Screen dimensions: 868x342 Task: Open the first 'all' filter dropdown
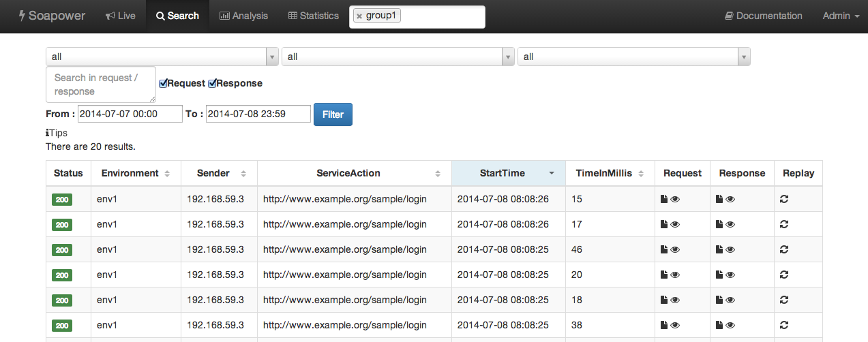[162, 57]
